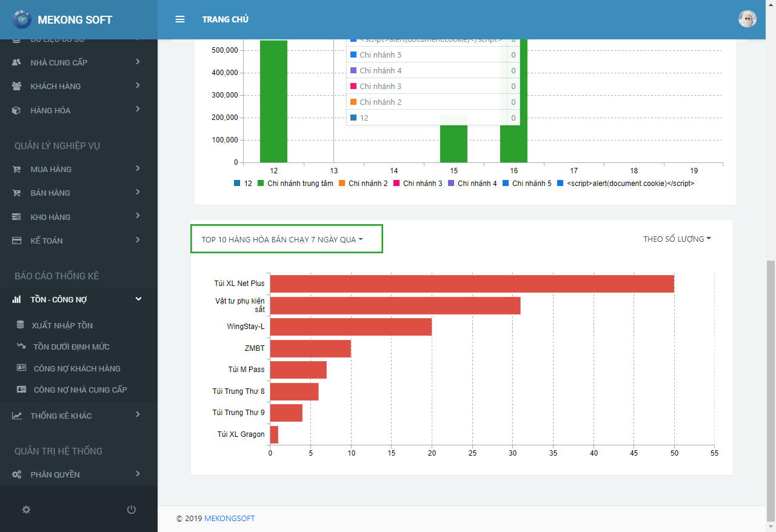776x532 pixels.
Task: Click the MEKONG SOFT brand name
Action: [75, 19]
